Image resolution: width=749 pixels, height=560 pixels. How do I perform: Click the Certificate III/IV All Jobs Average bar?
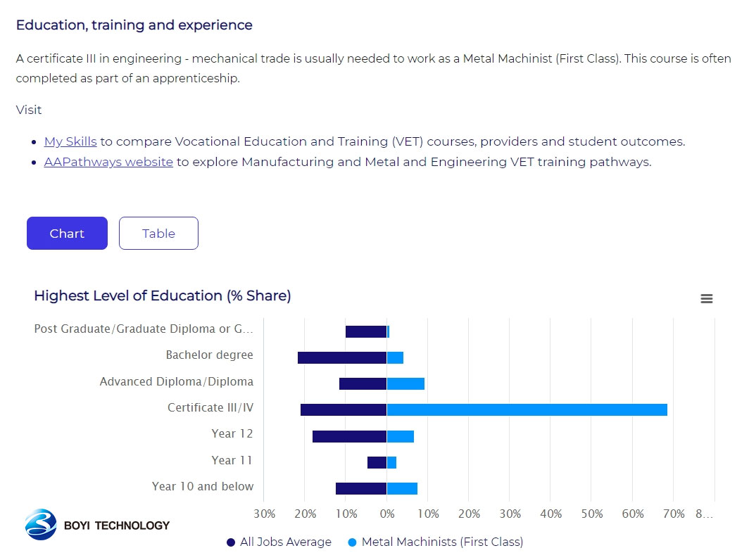click(344, 409)
